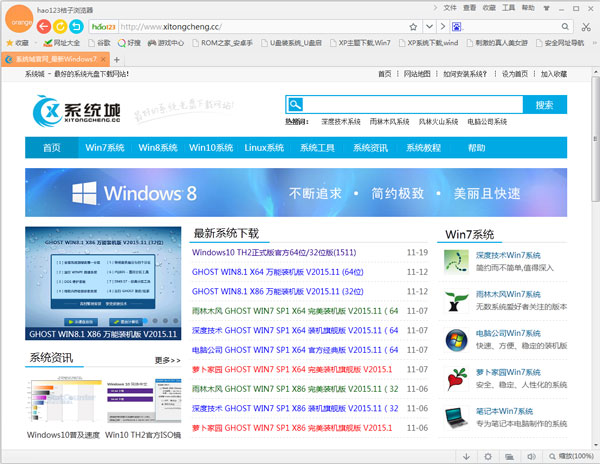
Task: Open the Win8系统 navigation tab
Action: [158, 148]
